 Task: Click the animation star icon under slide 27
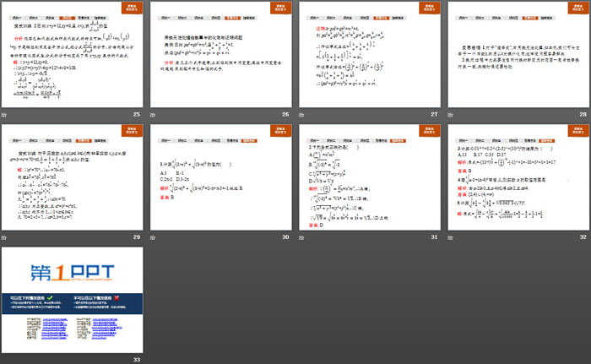pyautogui.click(x=301, y=115)
